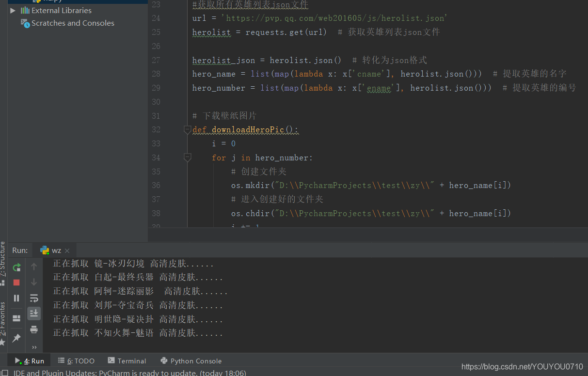Rerun the wz script with green rerun icon
This screenshot has width=588, height=376.
pos(16,267)
